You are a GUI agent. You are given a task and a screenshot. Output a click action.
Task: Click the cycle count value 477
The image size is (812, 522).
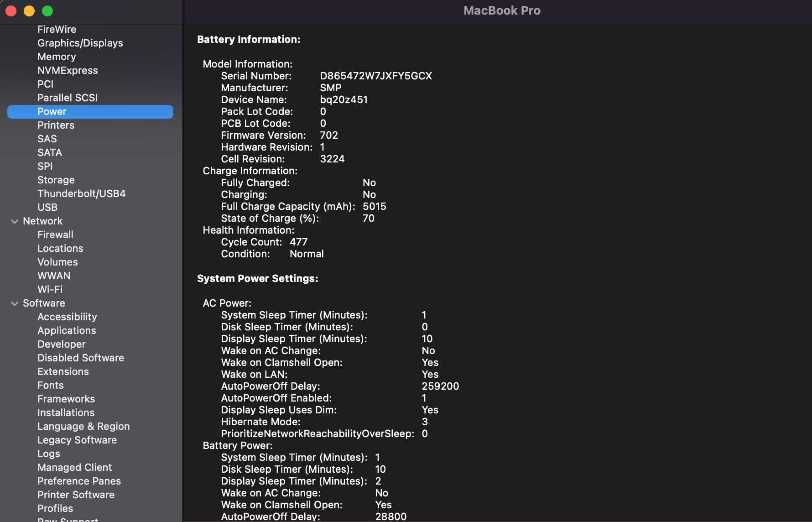pos(299,242)
